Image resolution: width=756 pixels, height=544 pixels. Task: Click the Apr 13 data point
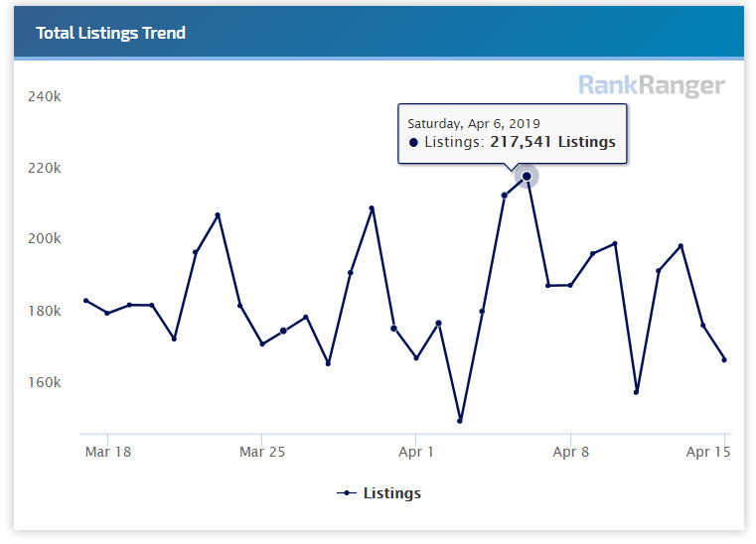(x=680, y=246)
